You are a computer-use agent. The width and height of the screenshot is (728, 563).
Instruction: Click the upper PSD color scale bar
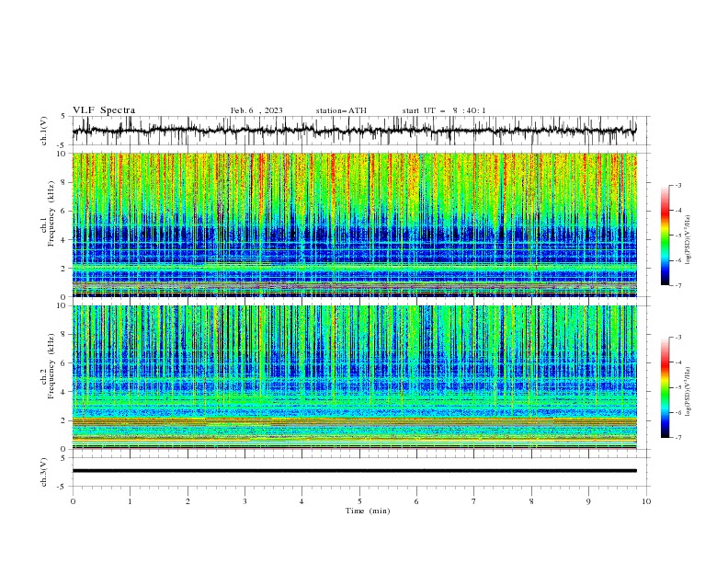coord(665,236)
